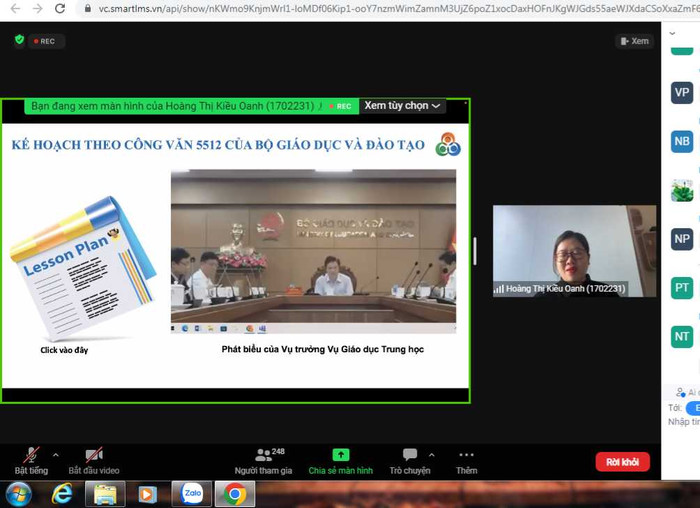Reload the page in browser
Screen dimensions: 700x508
point(60,9)
